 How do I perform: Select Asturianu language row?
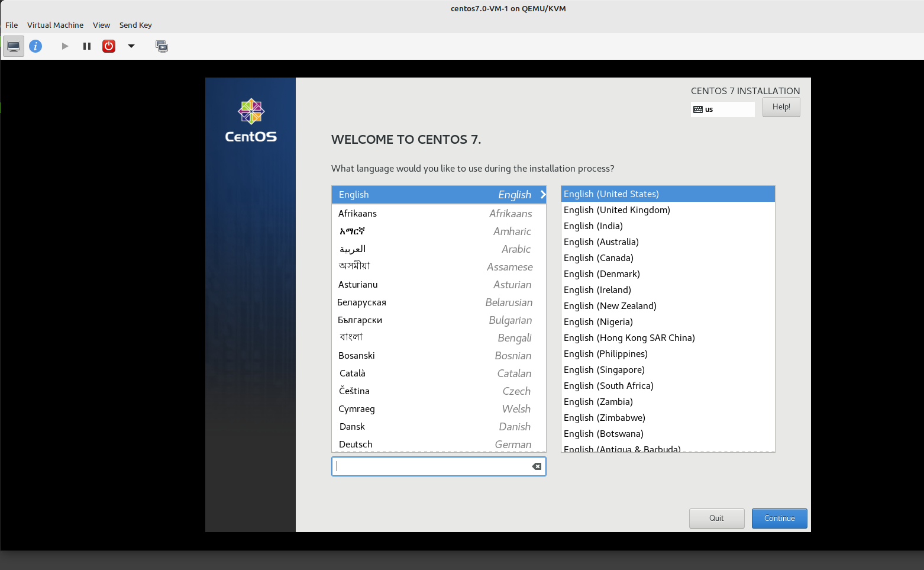(x=439, y=284)
